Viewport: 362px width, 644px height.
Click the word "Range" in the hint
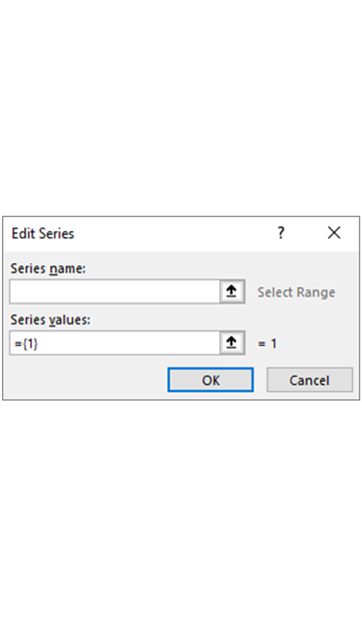(316, 293)
